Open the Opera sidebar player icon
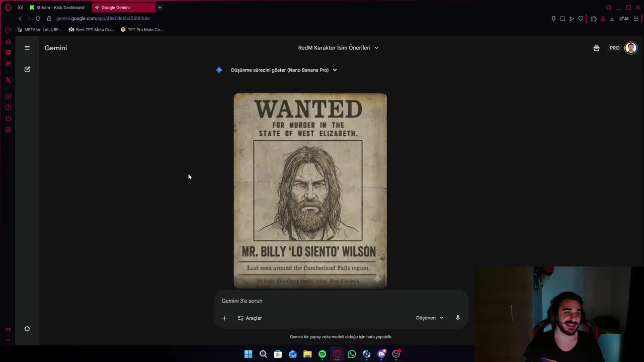Screen dimensions: 644x362 8,97
